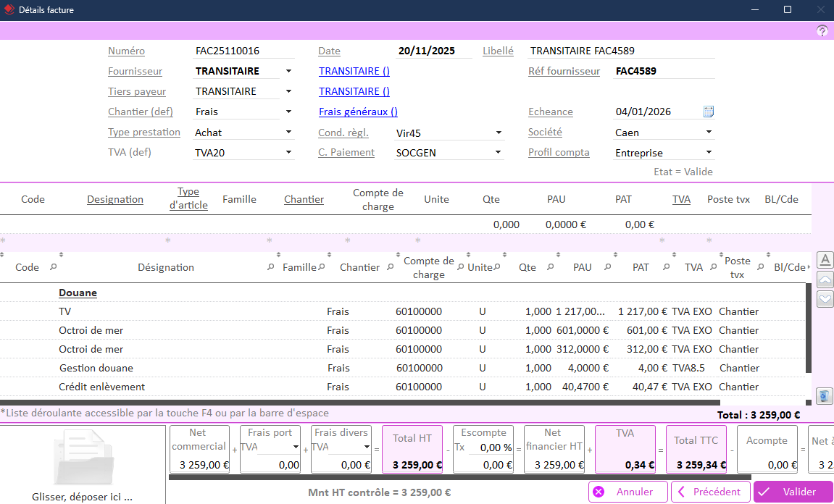Expand the Société Caen dropdown
Image resolution: width=834 pixels, height=504 pixels.
[709, 133]
